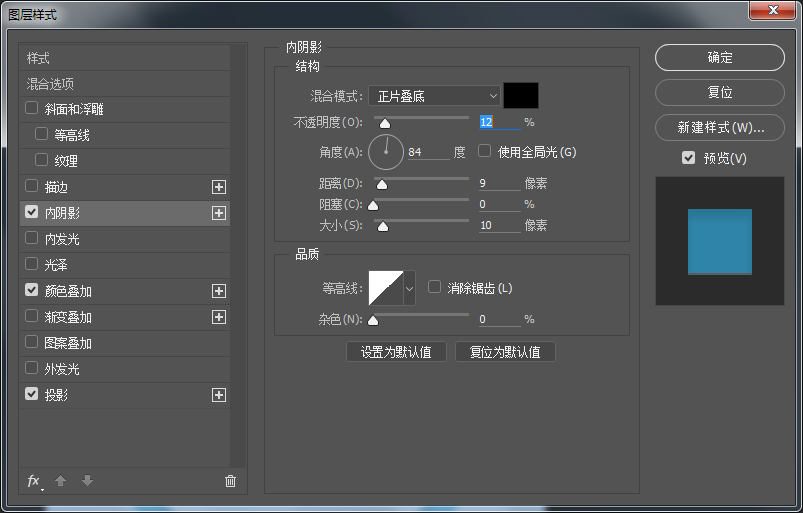Enable the 等高线 sub-option checkbox
803x513 pixels.
pyautogui.click(x=41, y=134)
